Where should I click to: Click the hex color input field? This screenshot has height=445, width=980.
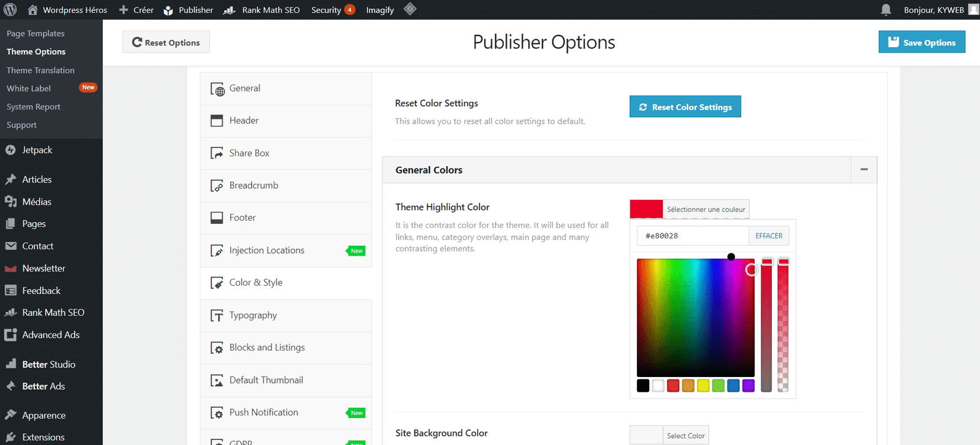click(693, 236)
